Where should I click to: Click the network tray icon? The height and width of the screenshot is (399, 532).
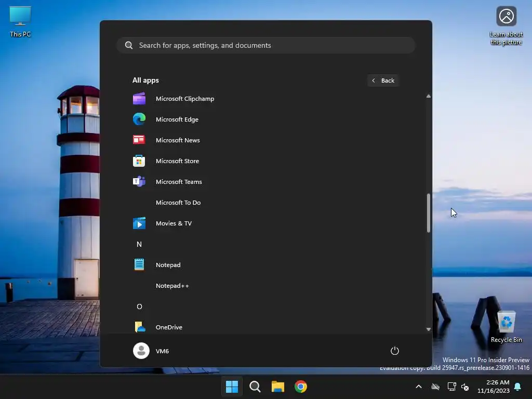click(x=451, y=387)
